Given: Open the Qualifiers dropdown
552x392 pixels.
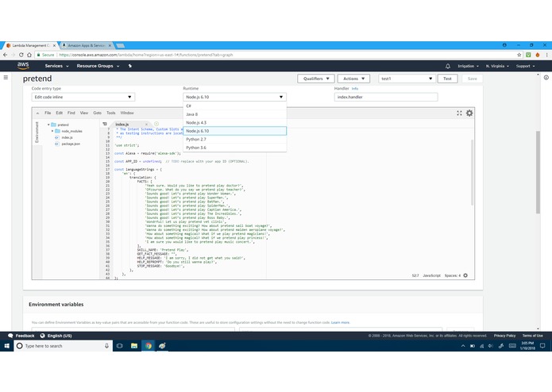Looking at the screenshot, I should [316, 79].
